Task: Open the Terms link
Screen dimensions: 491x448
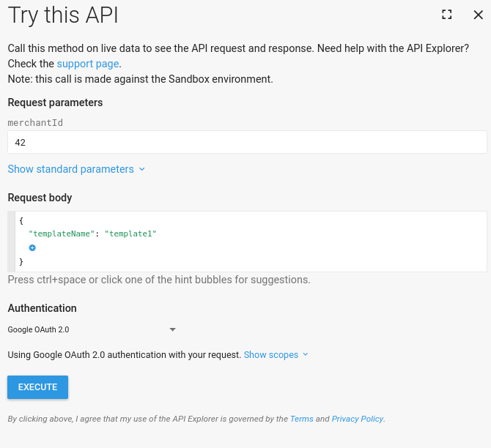Action: [301, 419]
